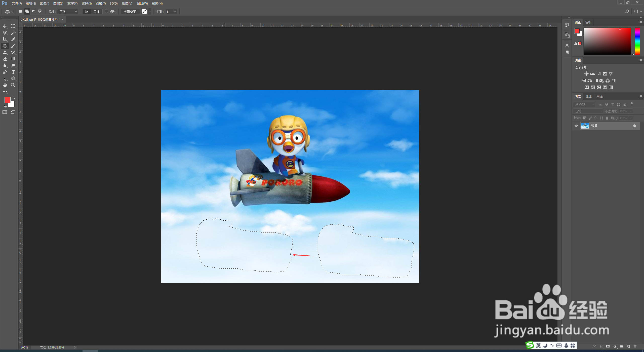Viewport: 644px width, 352px height.
Task: Select the Clone Stamp tool
Action: point(5,52)
